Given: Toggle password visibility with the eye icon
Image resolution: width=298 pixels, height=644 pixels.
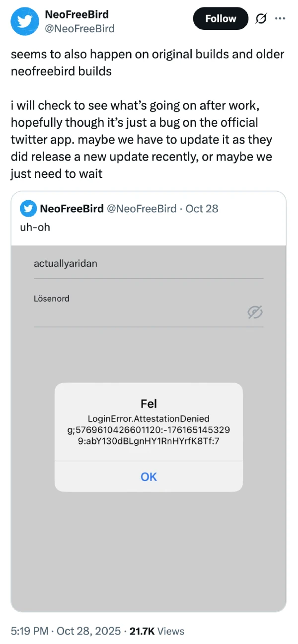Looking at the screenshot, I should point(255,312).
